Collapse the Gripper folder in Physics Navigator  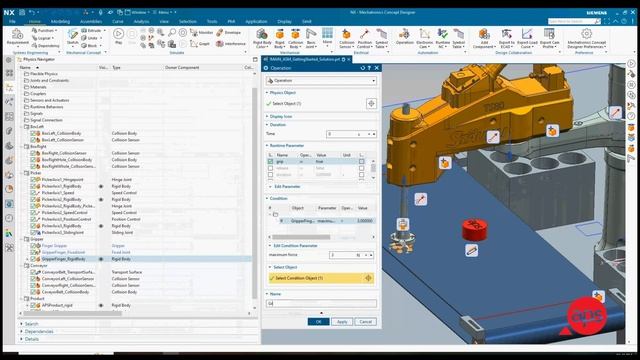(22, 239)
